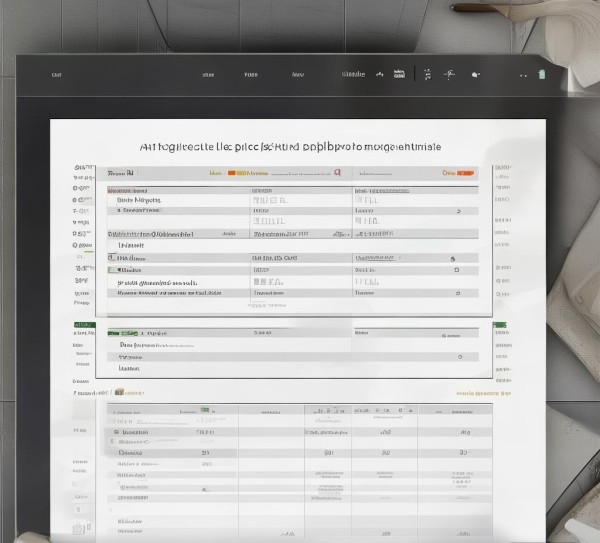Open the gold link text at the right below the second panel

click(x=483, y=393)
